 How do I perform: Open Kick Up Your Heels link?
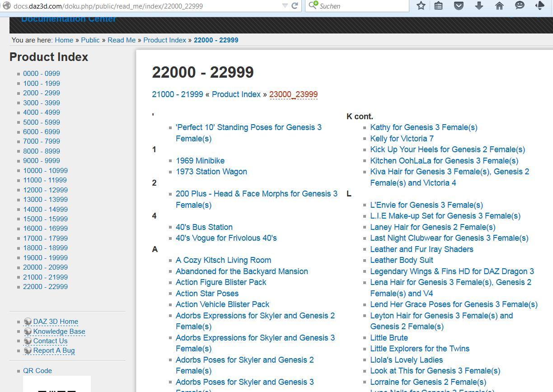[448, 149]
